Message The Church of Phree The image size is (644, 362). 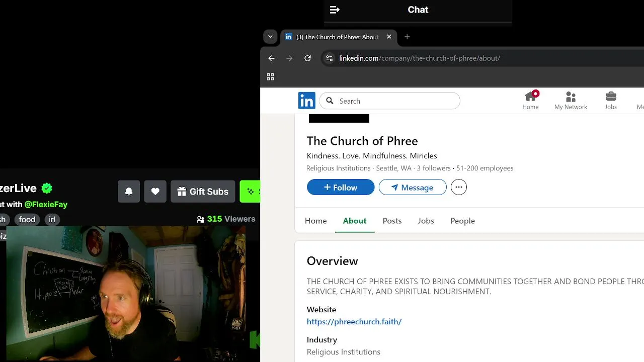click(413, 187)
